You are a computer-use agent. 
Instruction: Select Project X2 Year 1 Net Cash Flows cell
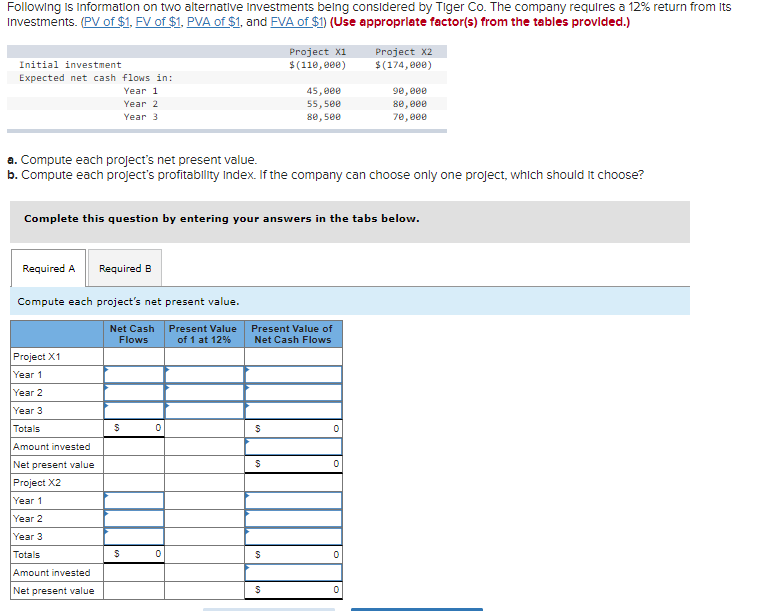pyautogui.click(x=134, y=501)
